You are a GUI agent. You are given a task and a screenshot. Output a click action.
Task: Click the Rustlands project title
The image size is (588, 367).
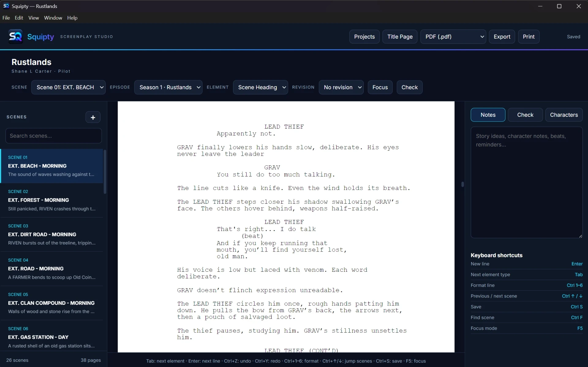click(32, 62)
